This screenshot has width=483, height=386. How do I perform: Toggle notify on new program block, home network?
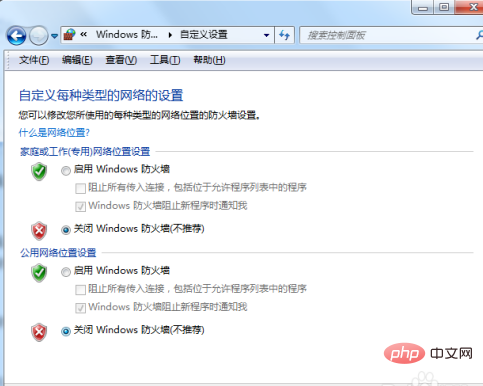click(x=80, y=207)
